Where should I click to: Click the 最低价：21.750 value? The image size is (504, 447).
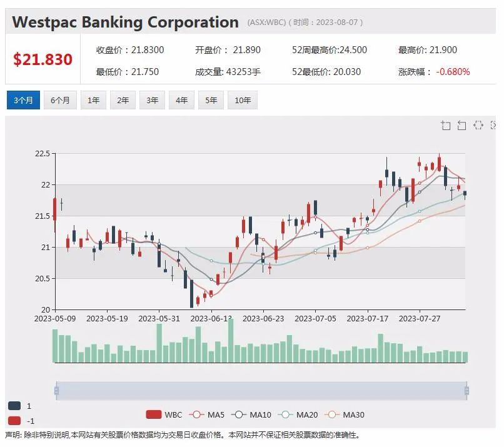click(x=128, y=72)
